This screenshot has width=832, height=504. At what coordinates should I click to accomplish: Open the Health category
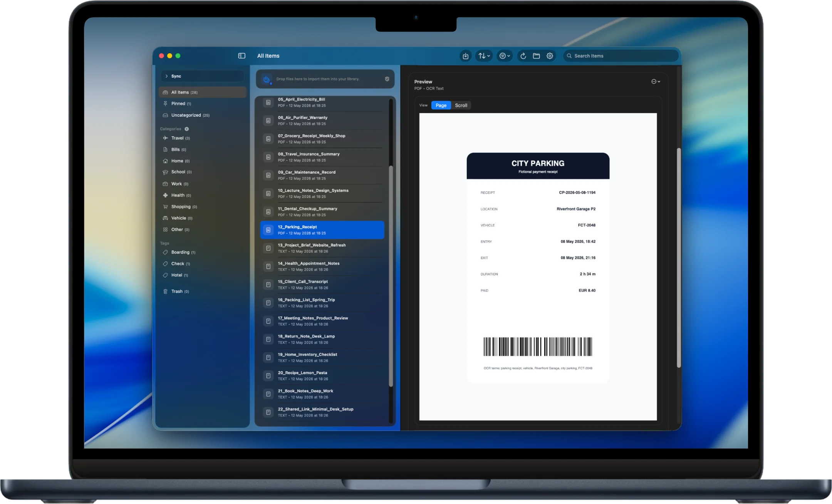click(x=203, y=195)
